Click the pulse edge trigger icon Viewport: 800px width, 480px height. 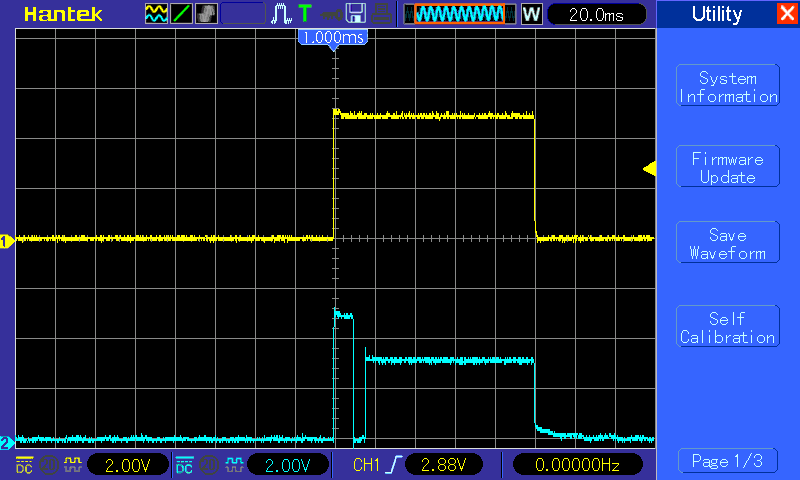click(x=281, y=14)
